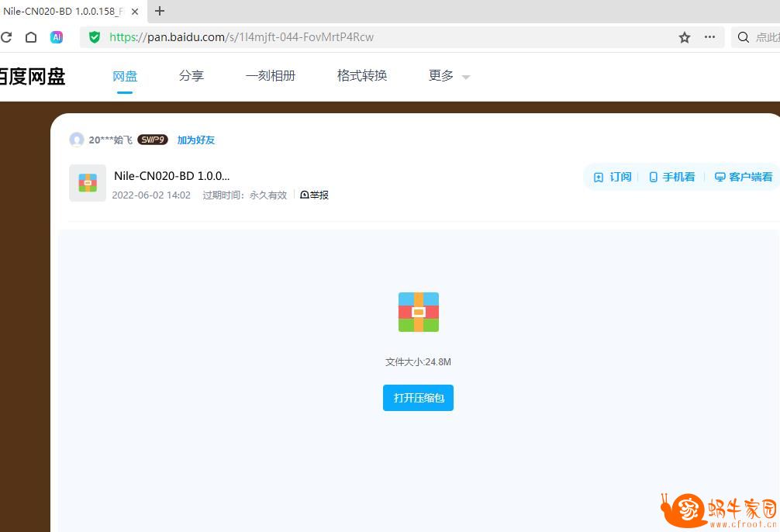Click the 打开压缩包 button
The image size is (780, 532).
point(418,397)
